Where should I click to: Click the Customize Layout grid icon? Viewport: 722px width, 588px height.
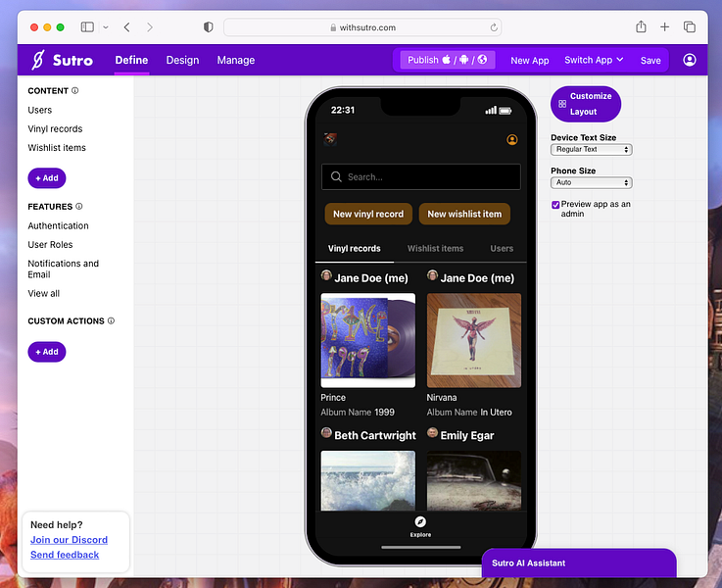point(562,104)
